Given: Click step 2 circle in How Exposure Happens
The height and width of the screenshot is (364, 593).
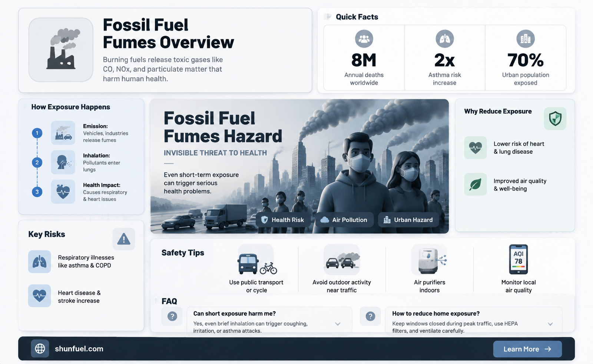Looking at the screenshot, I should [x=37, y=162].
